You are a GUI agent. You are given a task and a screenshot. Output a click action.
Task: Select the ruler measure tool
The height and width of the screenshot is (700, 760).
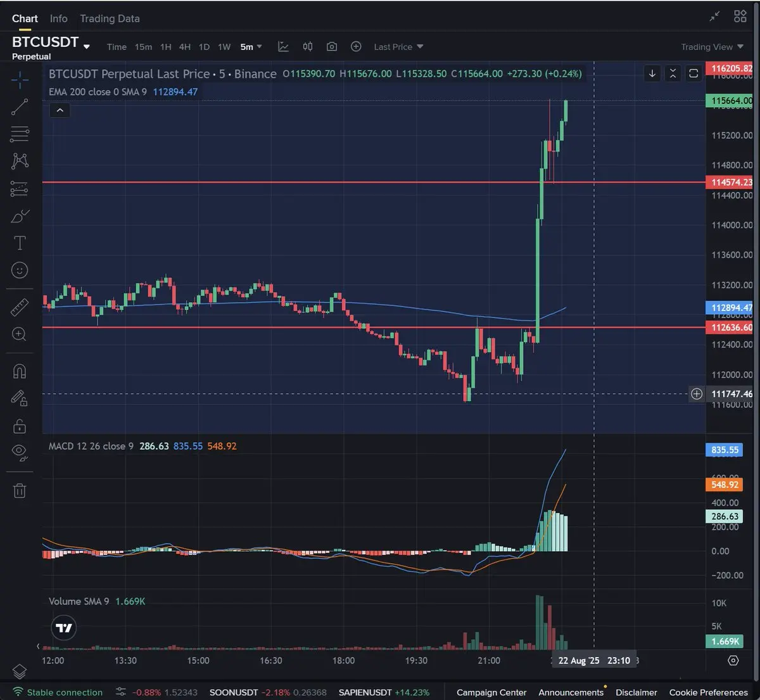tap(20, 307)
